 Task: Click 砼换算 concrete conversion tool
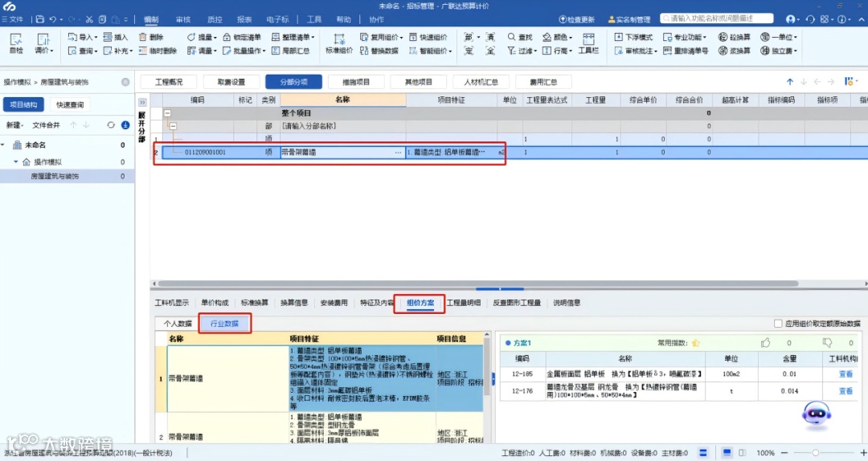(x=734, y=37)
